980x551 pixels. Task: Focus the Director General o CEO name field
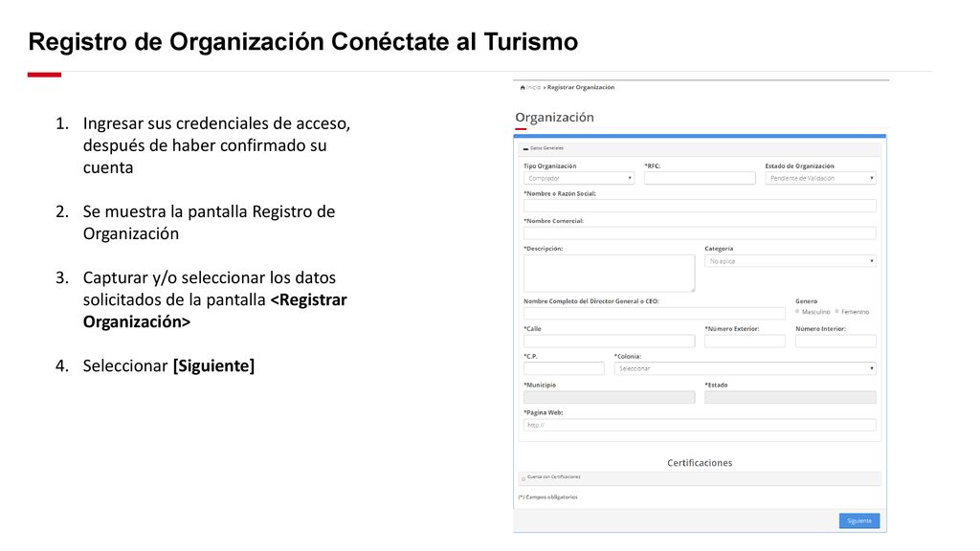pyautogui.click(x=655, y=313)
